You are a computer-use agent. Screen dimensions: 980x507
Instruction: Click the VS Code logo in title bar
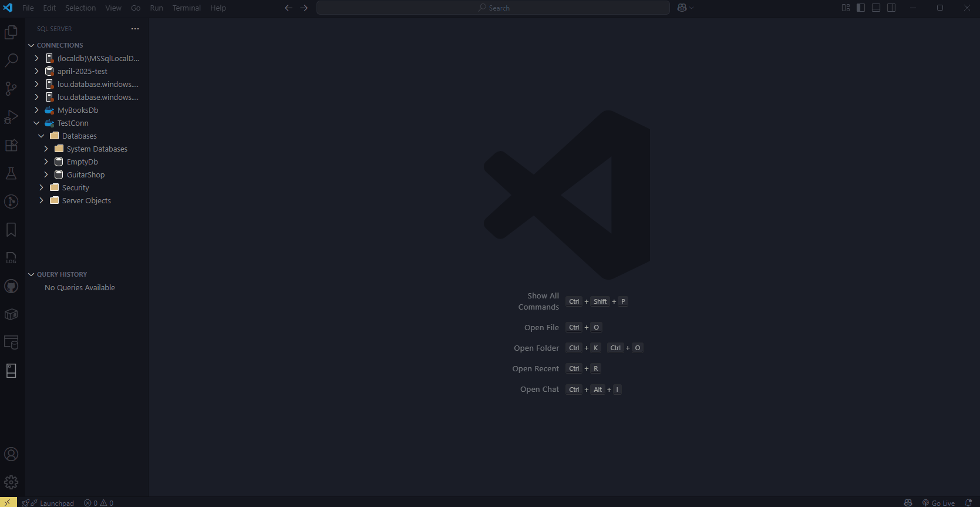8,8
